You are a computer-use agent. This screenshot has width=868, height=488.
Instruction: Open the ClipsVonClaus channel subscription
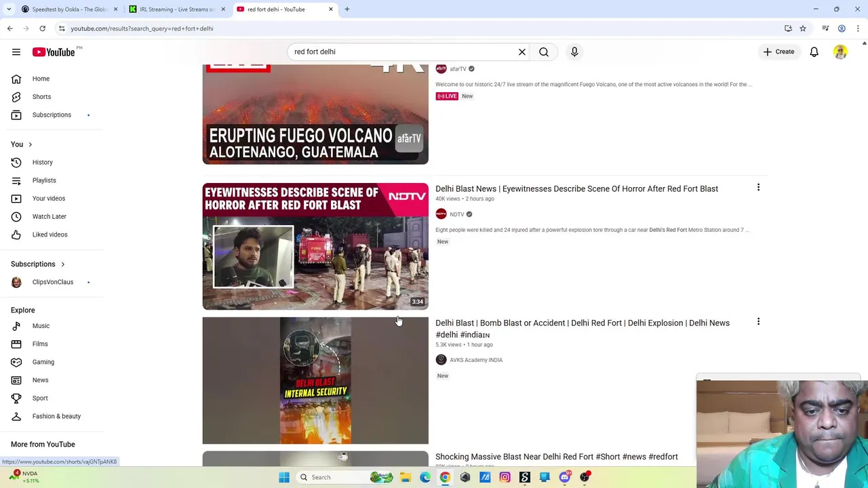pyautogui.click(x=52, y=282)
